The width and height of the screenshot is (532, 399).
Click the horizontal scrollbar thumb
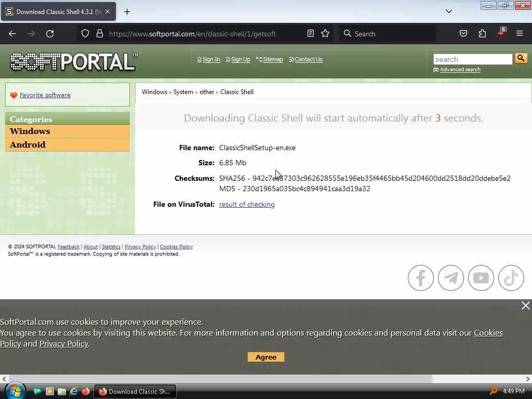click(220, 379)
